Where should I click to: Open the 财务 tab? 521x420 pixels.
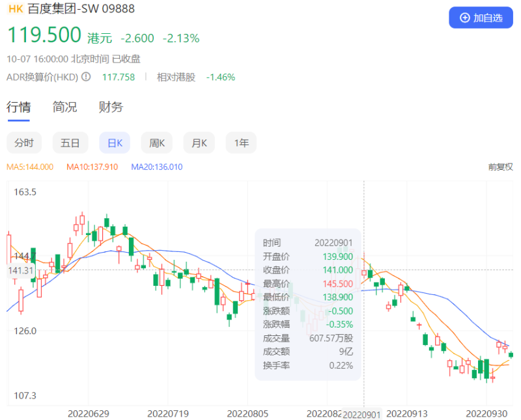(111, 107)
